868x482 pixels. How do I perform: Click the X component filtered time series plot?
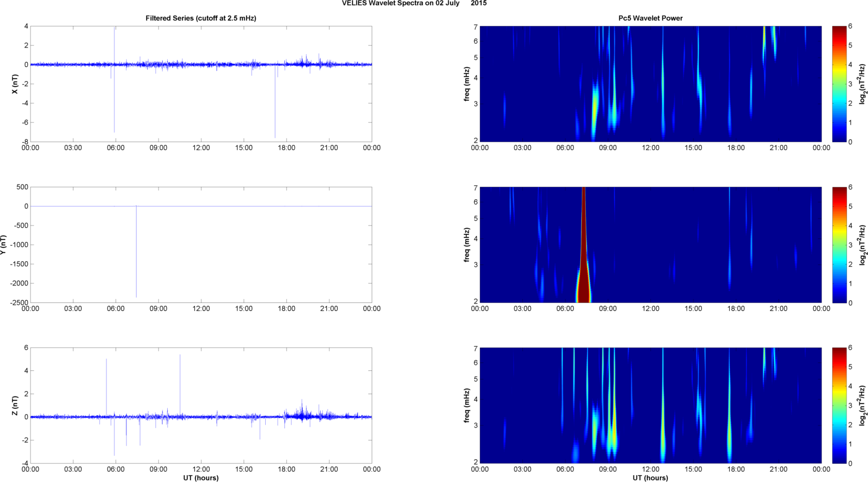click(x=201, y=84)
